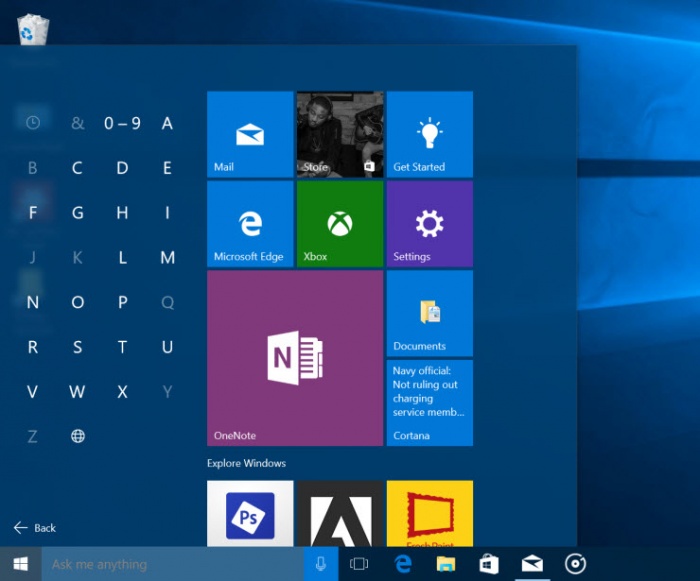This screenshot has width=700, height=581.
Task: Go Back to the apps list
Action: click(35, 527)
